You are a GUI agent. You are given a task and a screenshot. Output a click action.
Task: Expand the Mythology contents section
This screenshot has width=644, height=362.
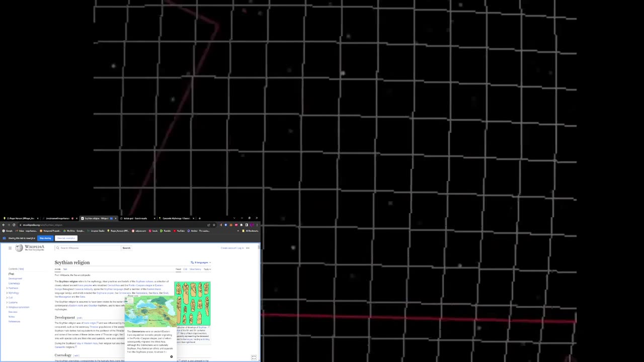[x=7, y=293]
